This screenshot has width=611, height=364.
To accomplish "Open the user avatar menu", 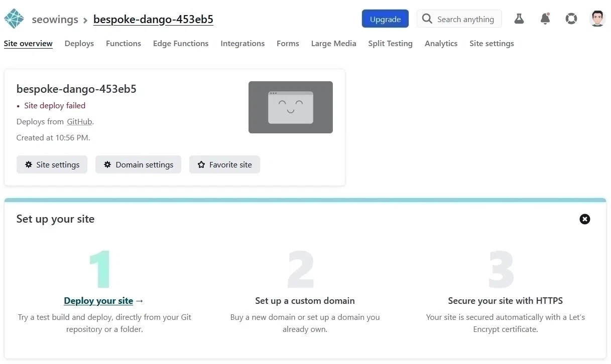I will (597, 19).
